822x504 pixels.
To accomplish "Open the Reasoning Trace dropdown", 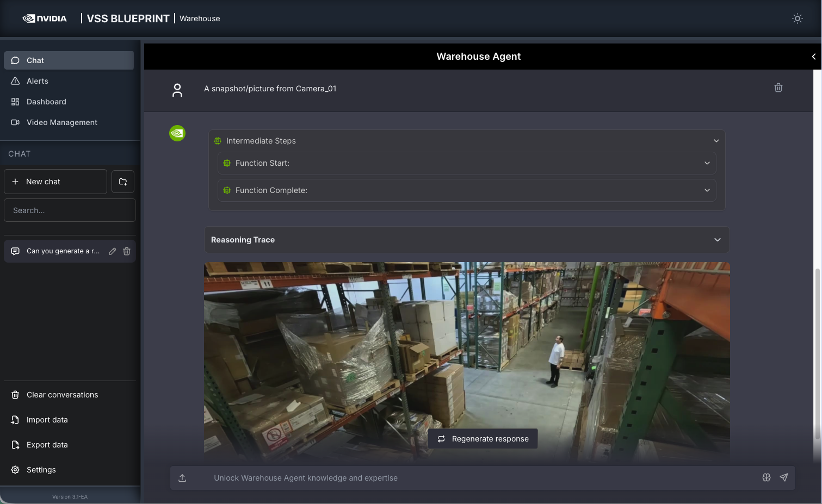I will [x=717, y=240].
